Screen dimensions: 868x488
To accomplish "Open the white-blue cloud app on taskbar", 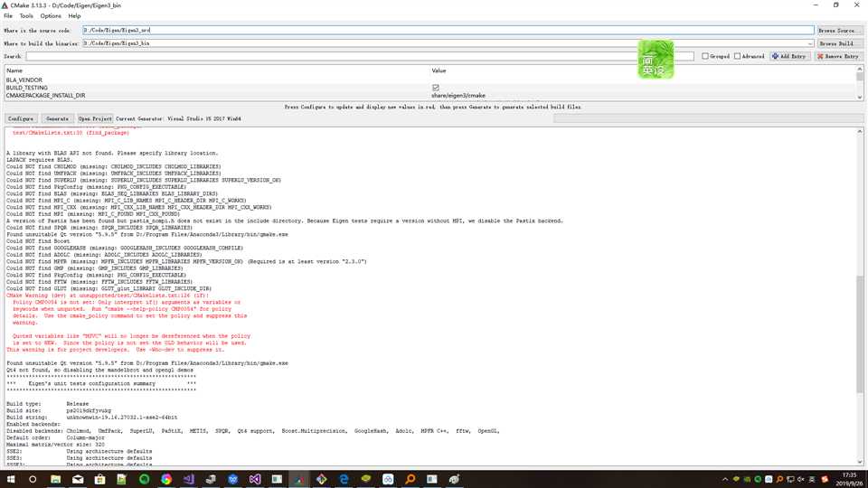I will tap(388, 479).
